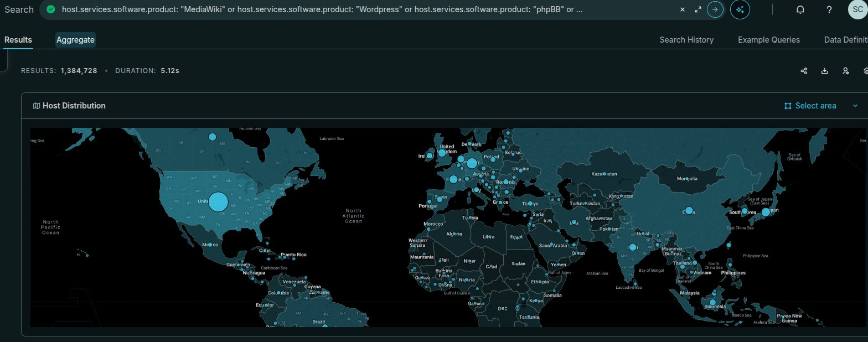The image size is (868, 342).
Task: Click the Puerto Rico map label
Action: click(x=294, y=255)
